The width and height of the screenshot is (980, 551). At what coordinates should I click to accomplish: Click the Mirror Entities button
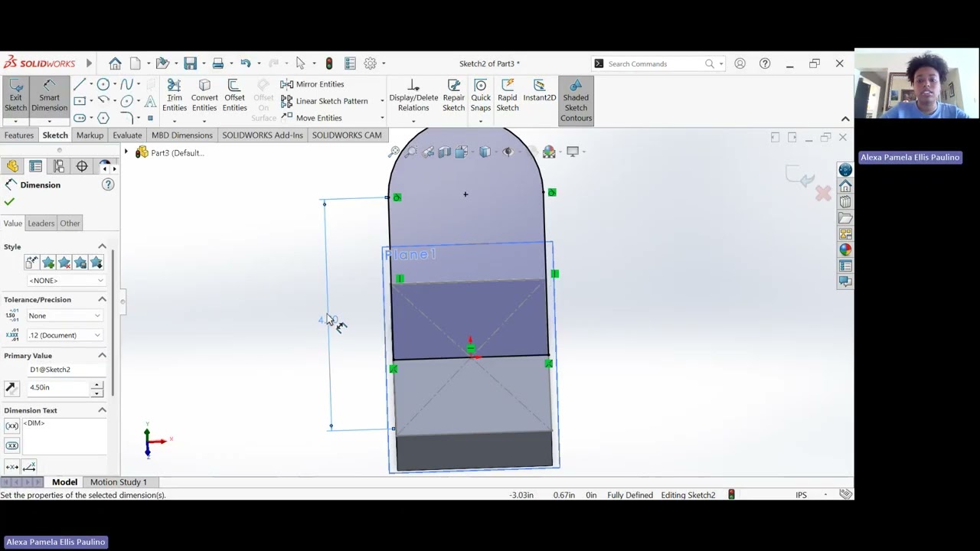coord(312,84)
